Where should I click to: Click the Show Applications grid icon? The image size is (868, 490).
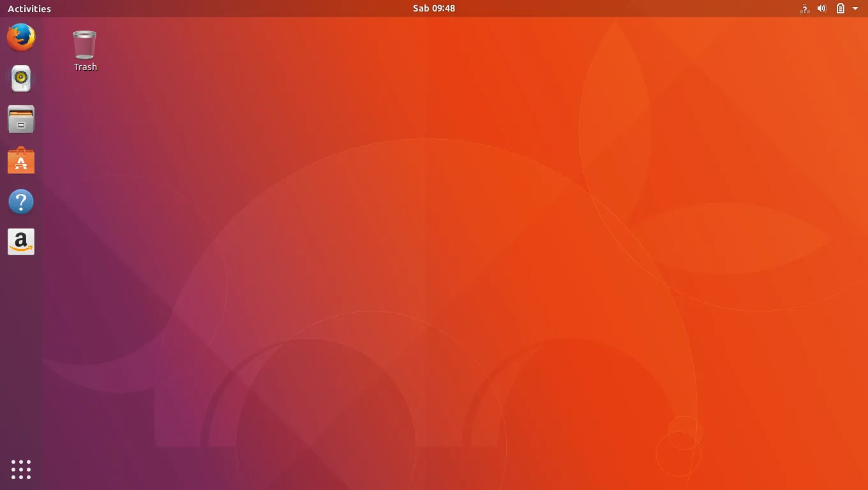[x=21, y=469]
